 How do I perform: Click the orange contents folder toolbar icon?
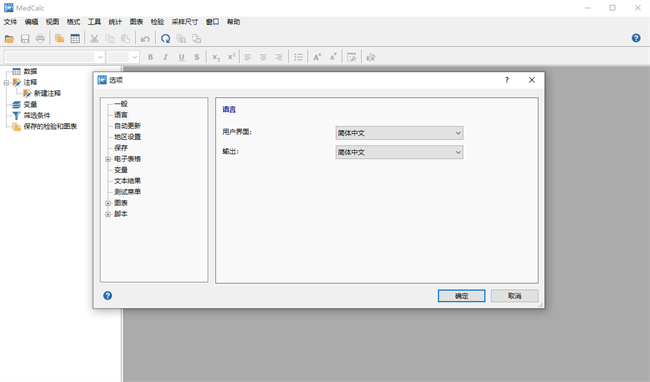[x=60, y=39]
